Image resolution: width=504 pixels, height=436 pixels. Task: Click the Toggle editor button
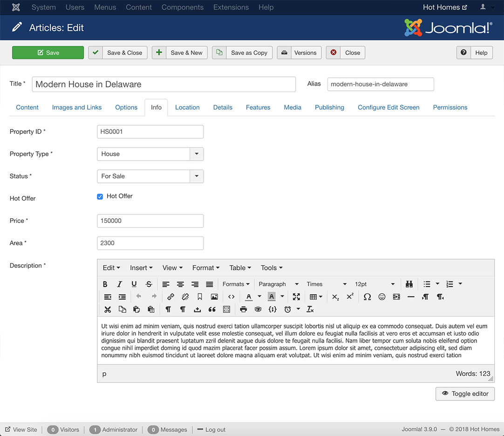click(x=465, y=394)
